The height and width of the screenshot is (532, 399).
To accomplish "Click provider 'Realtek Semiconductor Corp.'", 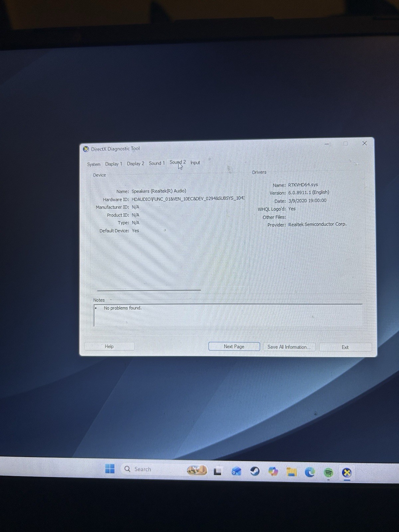I will click(x=317, y=224).
